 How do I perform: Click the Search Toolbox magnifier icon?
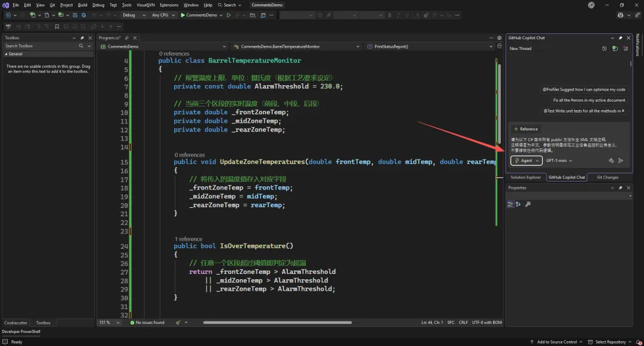point(81,46)
